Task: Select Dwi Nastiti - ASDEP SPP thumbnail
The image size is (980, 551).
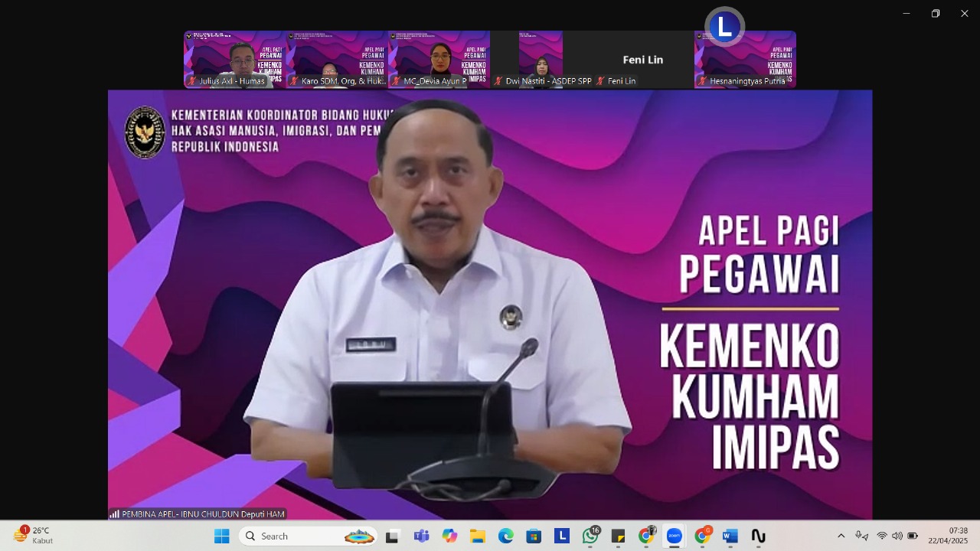Action: click(541, 59)
